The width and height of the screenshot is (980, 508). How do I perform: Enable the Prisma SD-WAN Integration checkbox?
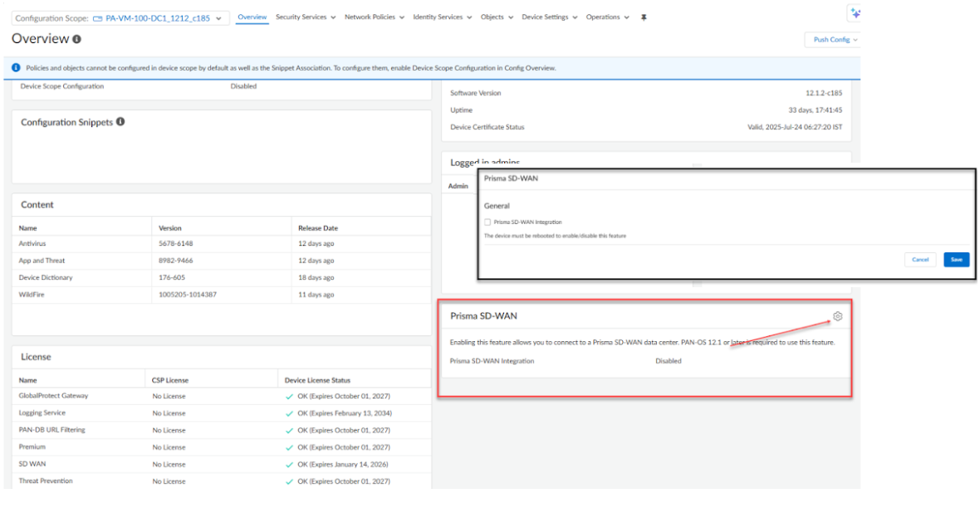(488, 222)
